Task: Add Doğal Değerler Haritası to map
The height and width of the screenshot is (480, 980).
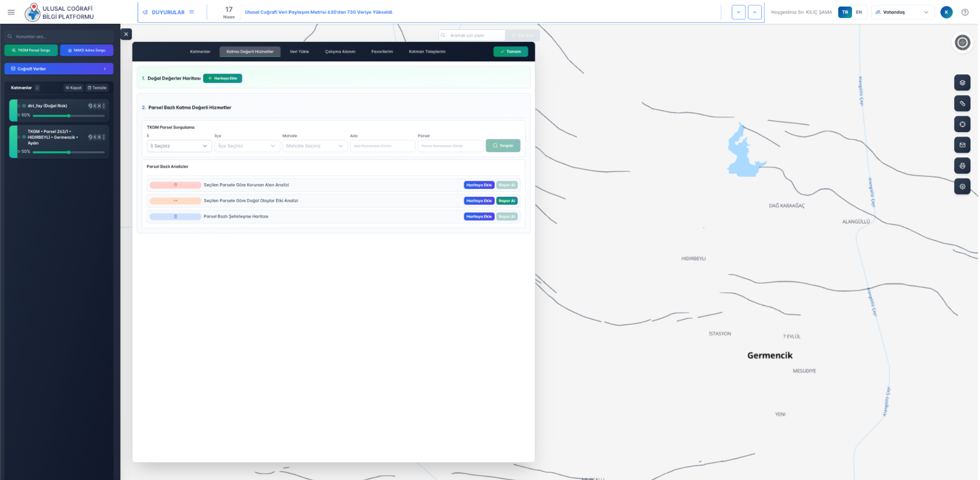Action: pyautogui.click(x=222, y=78)
